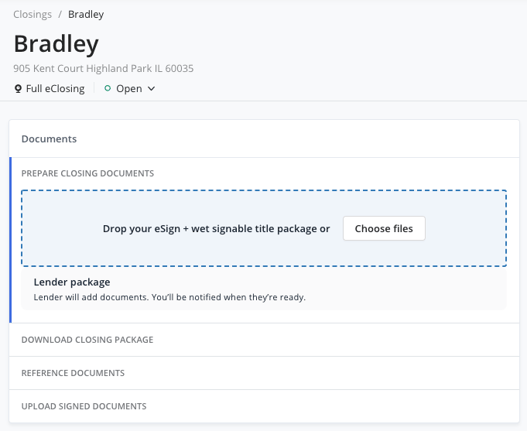527x431 pixels.
Task: Click the 905 Kent Court address line
Action: pyautogui.click(x=104, y=69)
